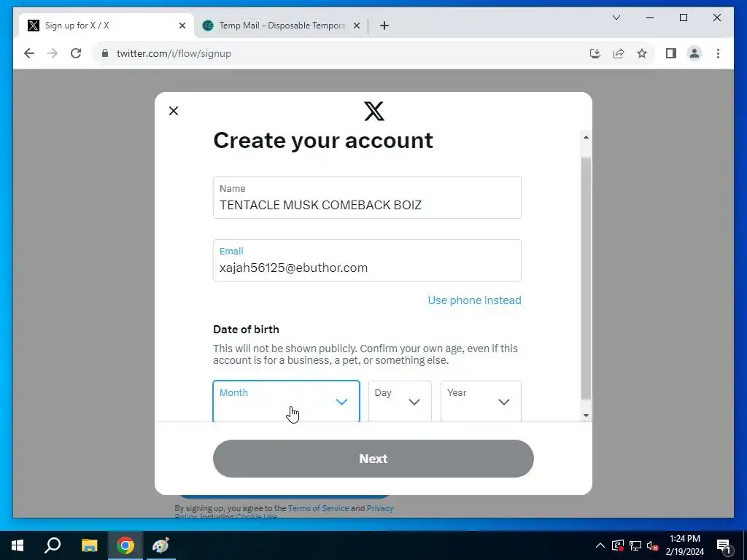Close the Sign up for X tab
The image size is (747, 560).
click(182, 26)
